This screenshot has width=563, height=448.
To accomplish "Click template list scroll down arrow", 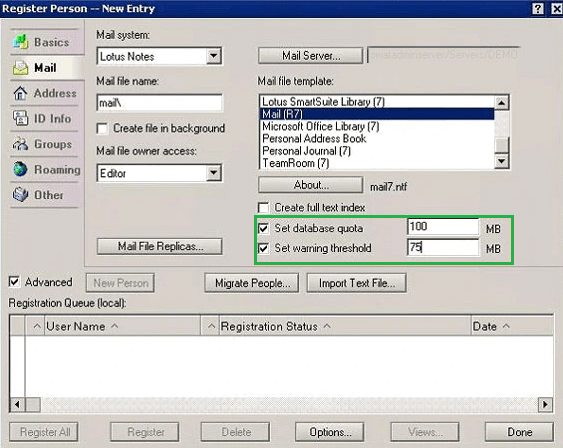I will pyautogui.click(x=502, y=161).
